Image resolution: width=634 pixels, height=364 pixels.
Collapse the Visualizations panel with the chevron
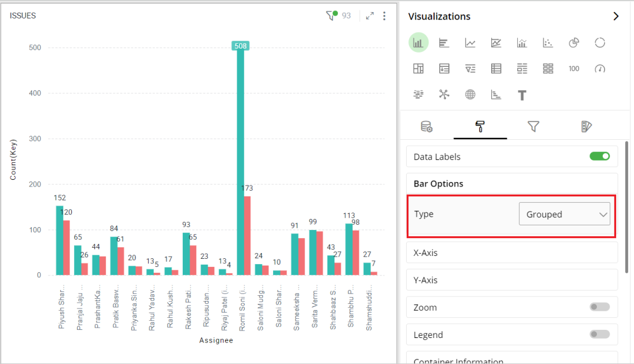(616, 16)
